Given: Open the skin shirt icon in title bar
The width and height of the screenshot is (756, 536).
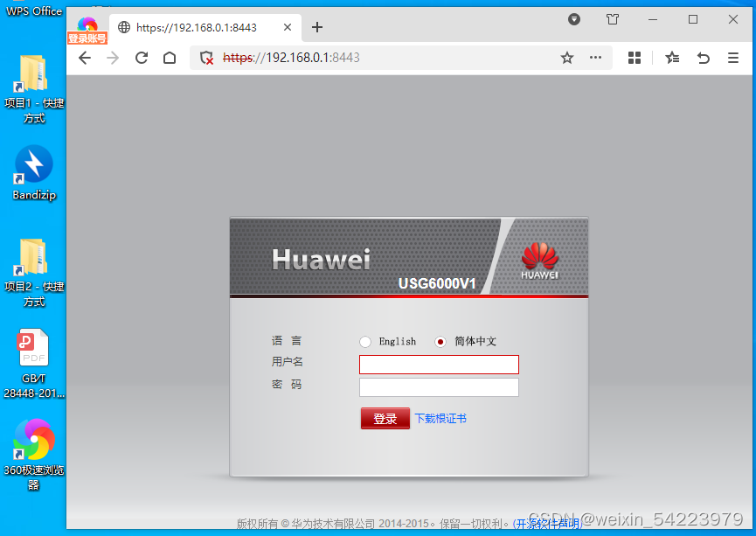Looking at the screenshot, I should pos(613,19).
